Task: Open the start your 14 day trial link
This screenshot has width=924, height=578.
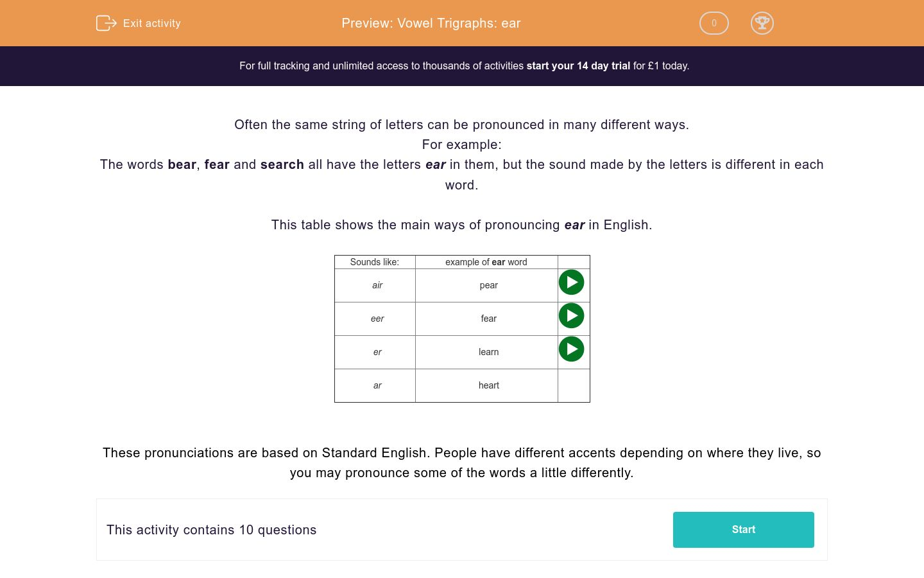Action: click(577, 66)
